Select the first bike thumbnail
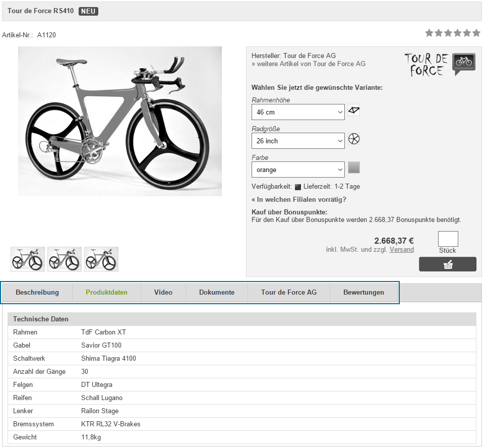The image size is (485, 448). (28, 259)
